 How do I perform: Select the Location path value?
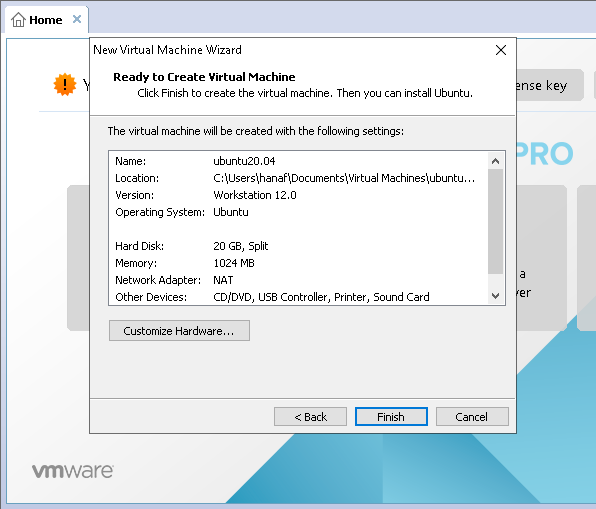click(344, 178)
